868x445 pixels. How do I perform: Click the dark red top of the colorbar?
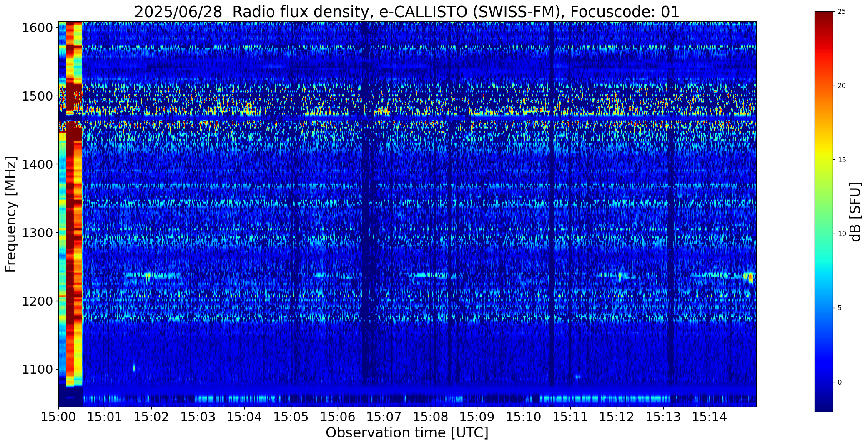tap(824, 19)
